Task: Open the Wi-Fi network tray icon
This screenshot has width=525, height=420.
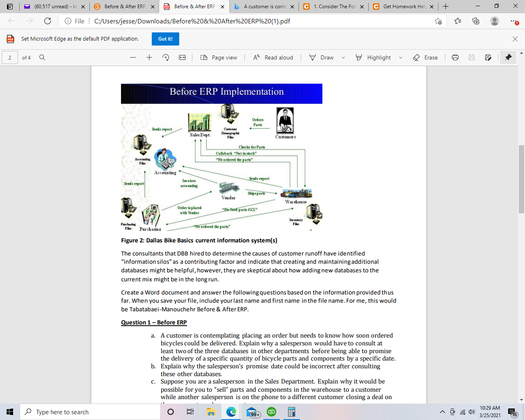Action: tap(463, 412)
